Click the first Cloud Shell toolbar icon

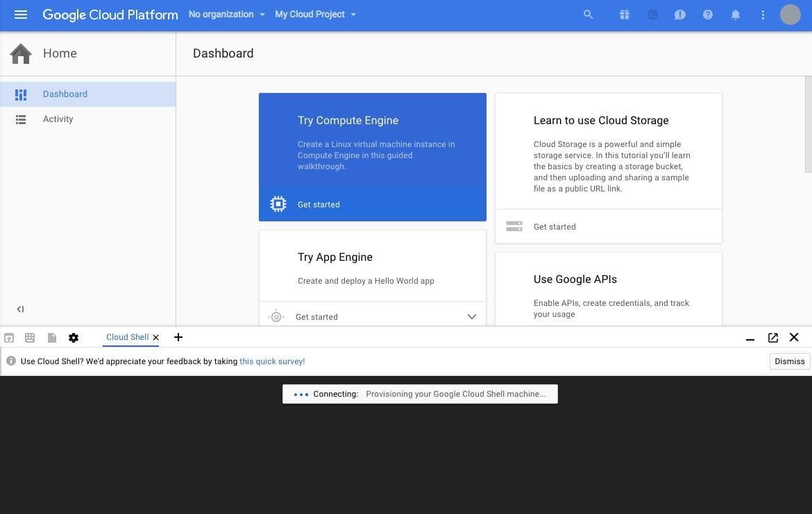9,338
